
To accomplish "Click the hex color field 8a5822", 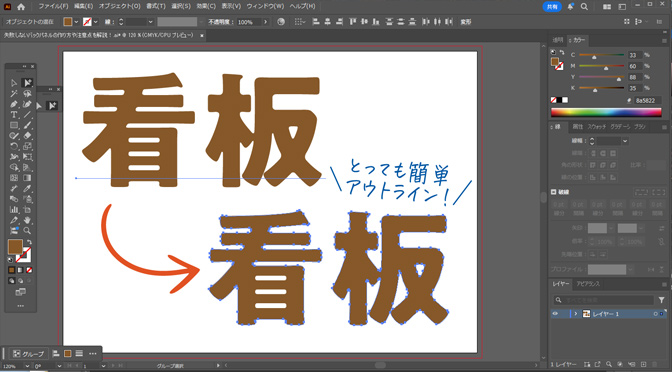I will tap(648, 100).
